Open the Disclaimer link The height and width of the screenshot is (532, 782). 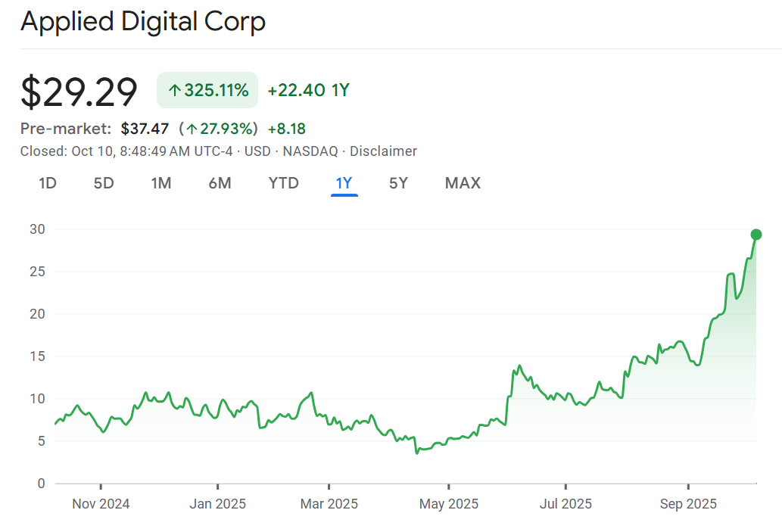[383, 151]
